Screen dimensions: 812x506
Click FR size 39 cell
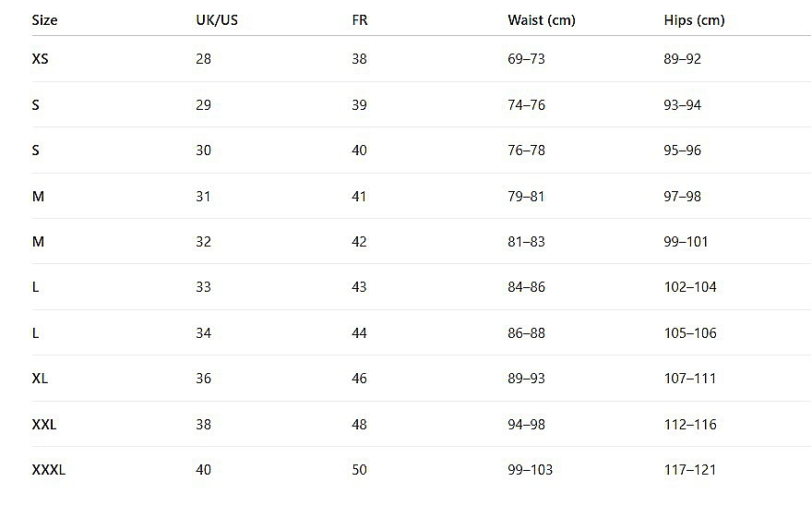tap(359, 105)
